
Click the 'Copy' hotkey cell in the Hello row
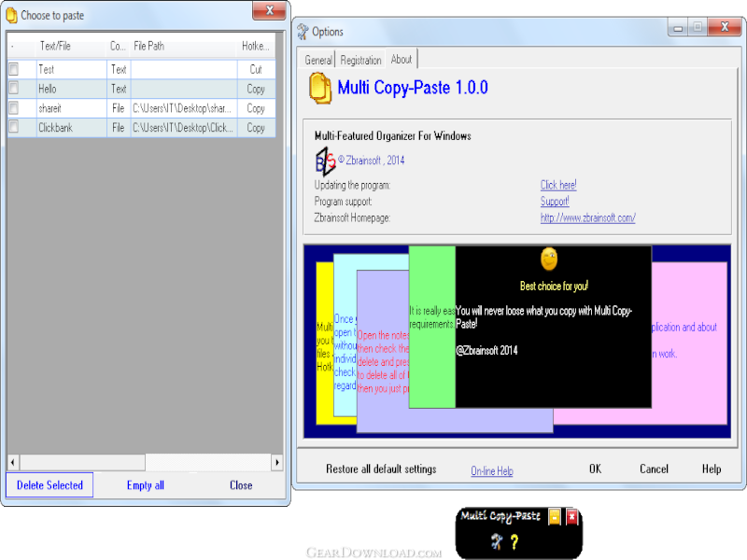[256, 89]
